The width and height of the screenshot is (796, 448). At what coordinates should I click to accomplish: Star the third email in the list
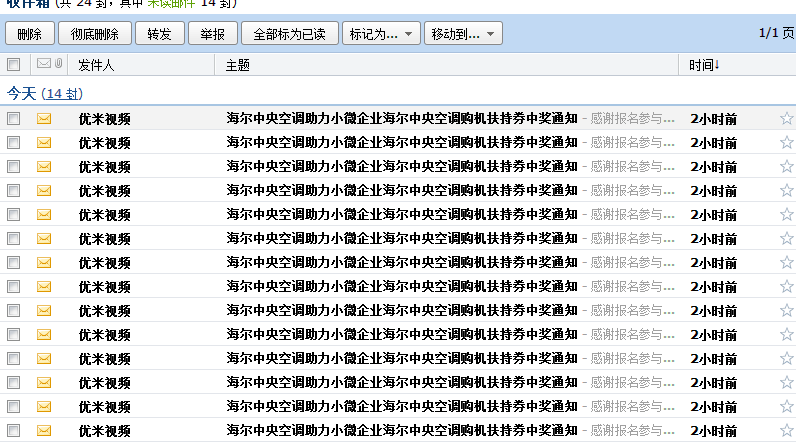(786, 166)
